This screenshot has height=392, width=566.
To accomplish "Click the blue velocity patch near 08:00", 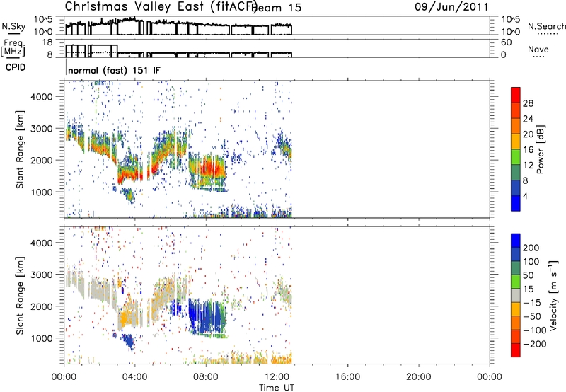I will pos(206,316).
